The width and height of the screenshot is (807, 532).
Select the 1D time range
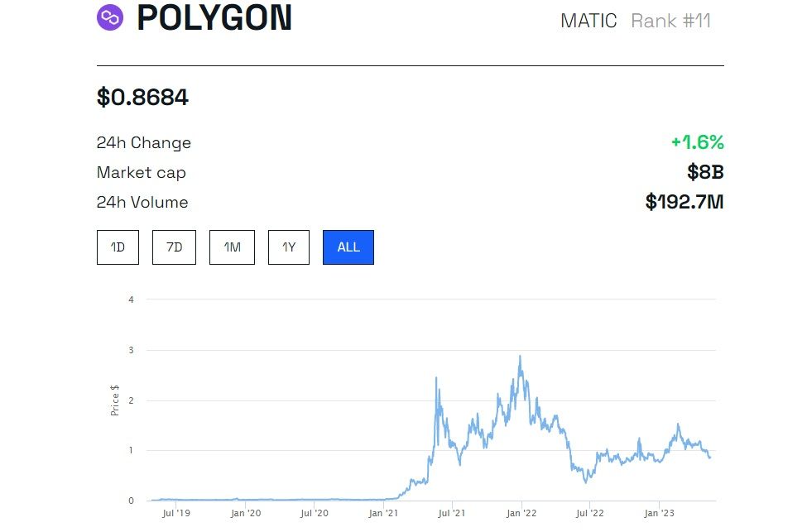point(118,247)
